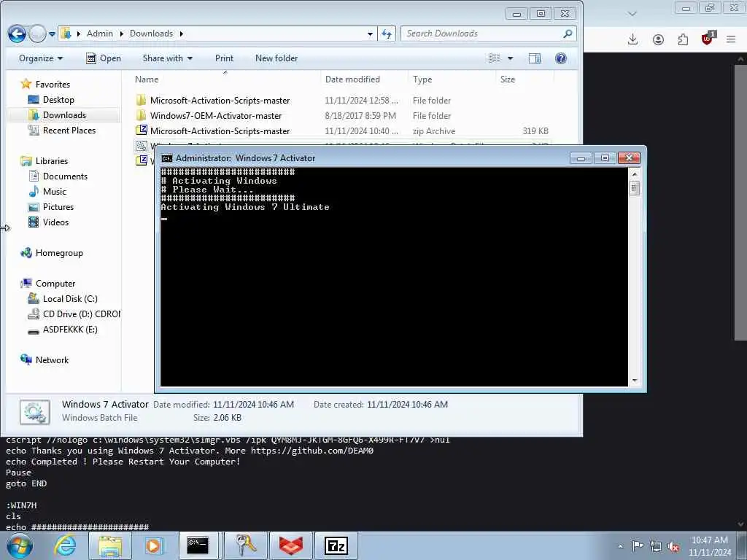This screenshot has height=560, width=747.
Task: Open Videos library
Action: (x=55, y=222)
